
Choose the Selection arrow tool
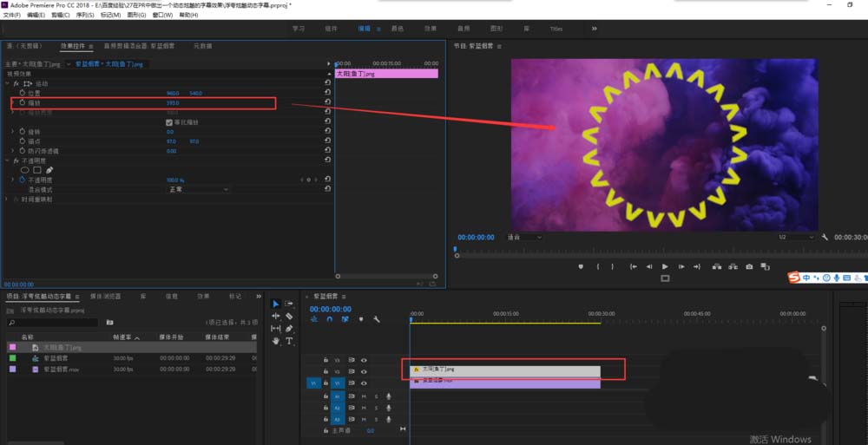click(x=276, y=304)
